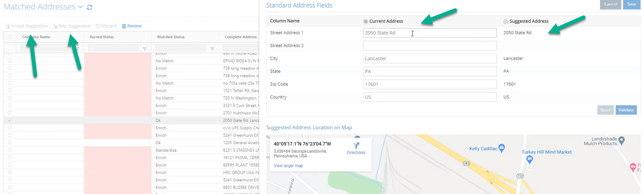Click the Street Address 1 input field
The width and height of the screenshot is (644, 194).
[430, 33]
